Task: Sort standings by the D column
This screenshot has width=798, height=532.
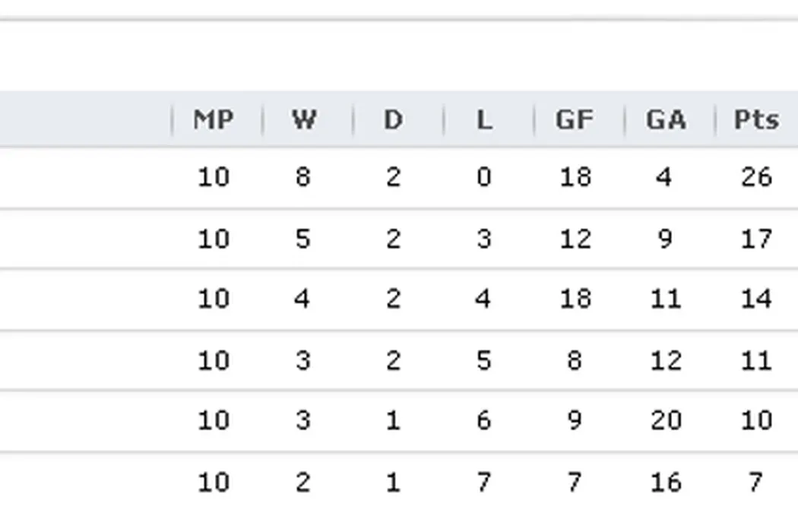Action: pyautogui.click(x=393, y=120)
